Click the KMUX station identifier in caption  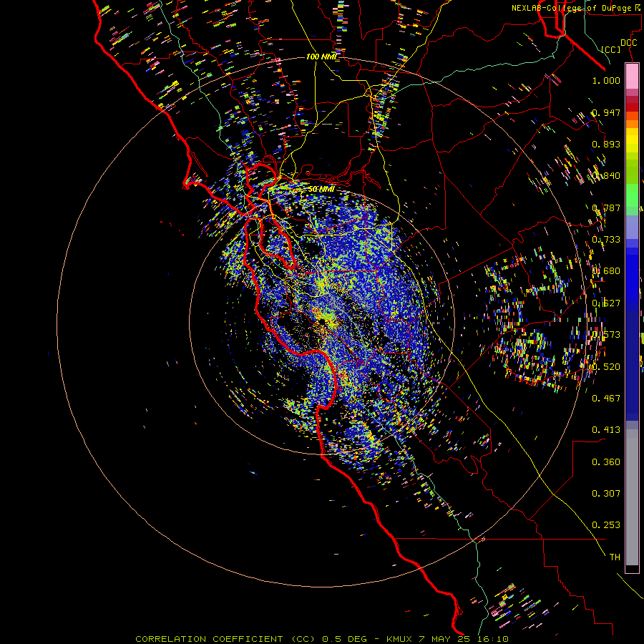(401, 639)
